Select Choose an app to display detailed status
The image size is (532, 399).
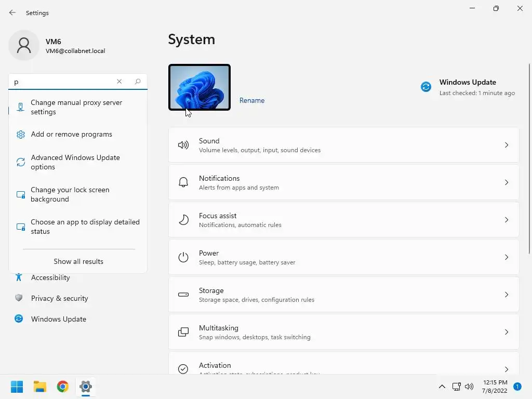[78, 227]
